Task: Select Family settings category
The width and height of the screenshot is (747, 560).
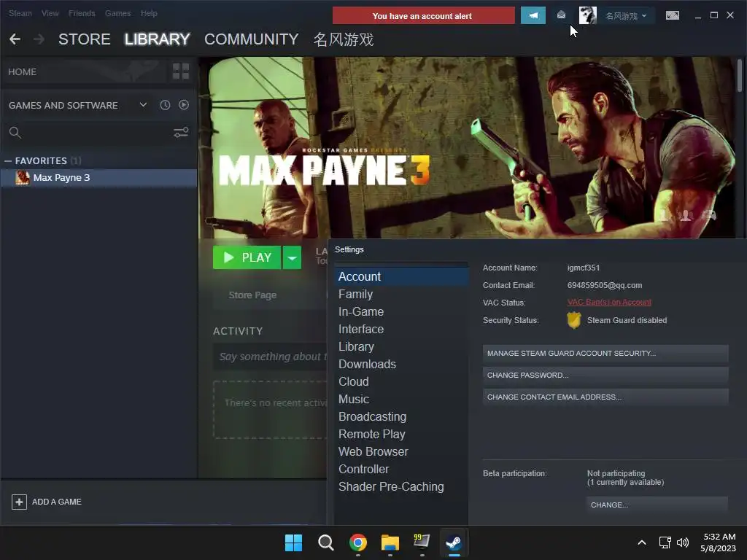Action: pyautogui.click(x=401, y=295)
